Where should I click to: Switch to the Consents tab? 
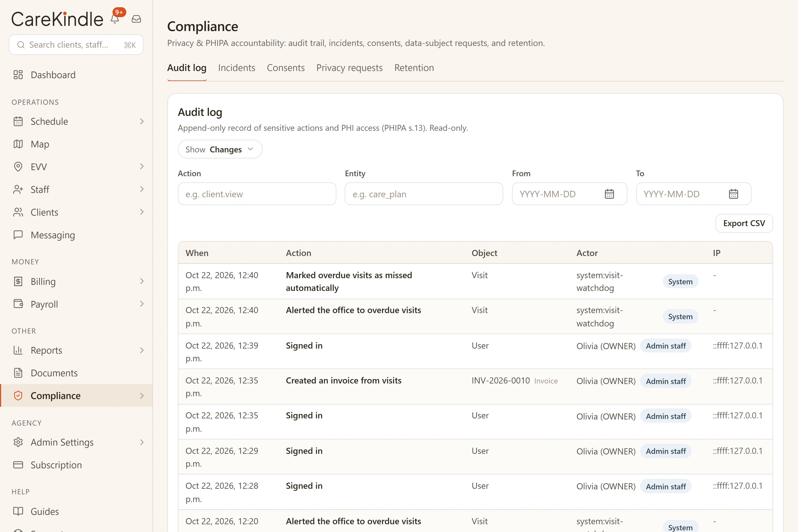coord(286,68)
